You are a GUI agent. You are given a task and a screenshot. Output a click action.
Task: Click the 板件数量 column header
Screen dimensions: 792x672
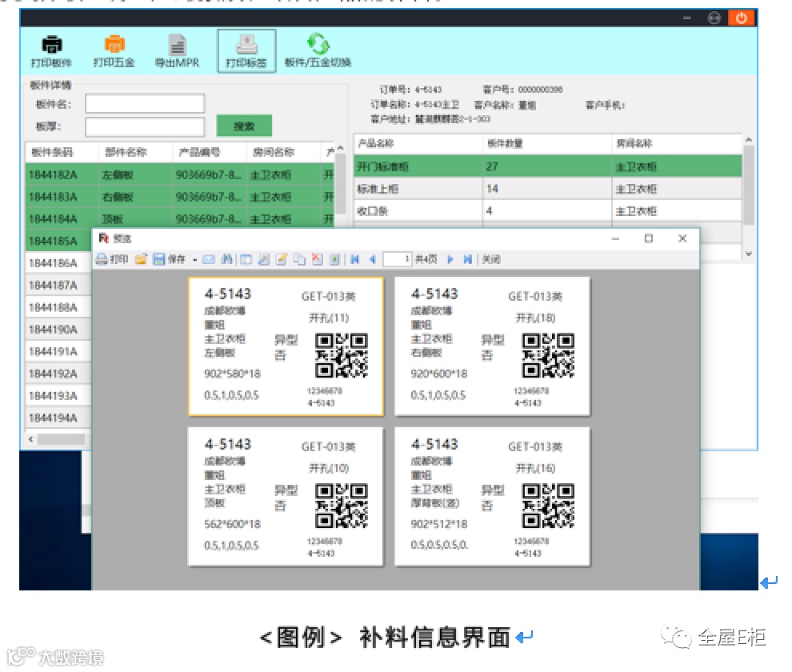547,143
